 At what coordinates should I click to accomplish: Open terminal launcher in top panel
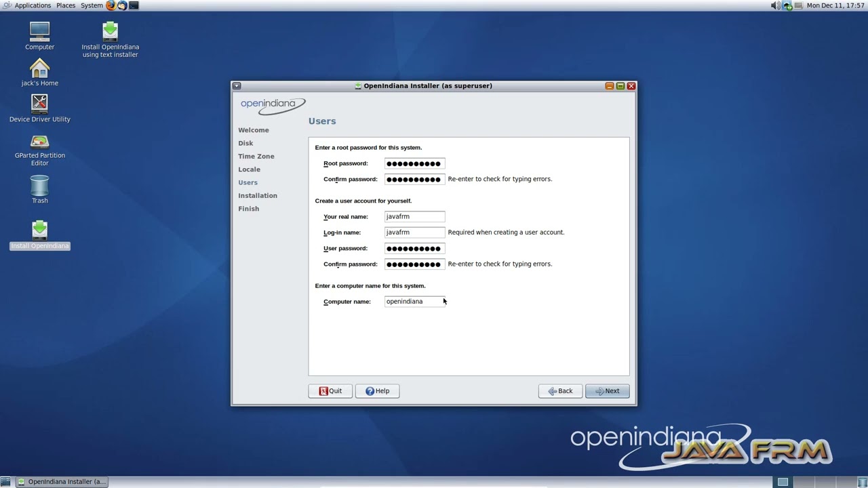134,5
